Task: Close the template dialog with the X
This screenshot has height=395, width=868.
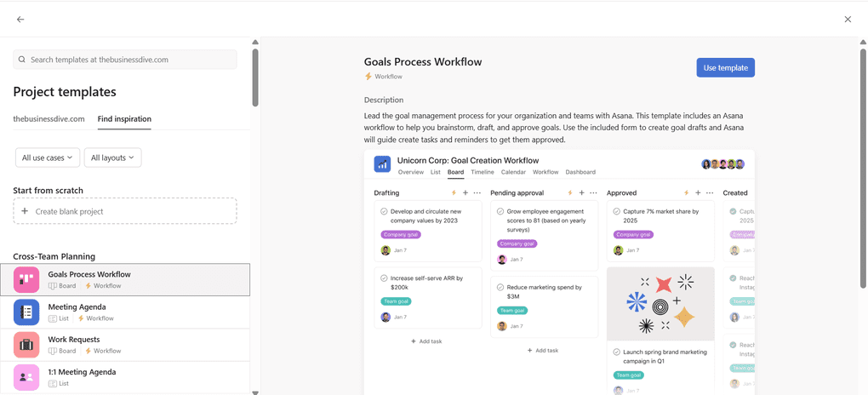Action: point(848,20)
